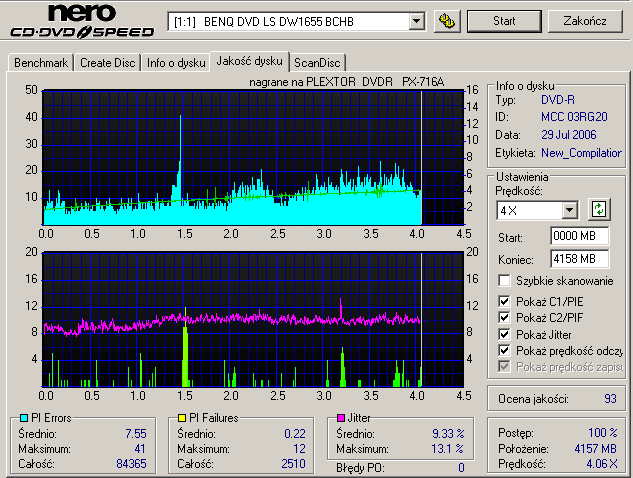Click the drive options icon next to Start
633x478 pixels.
tap(446, 21)
